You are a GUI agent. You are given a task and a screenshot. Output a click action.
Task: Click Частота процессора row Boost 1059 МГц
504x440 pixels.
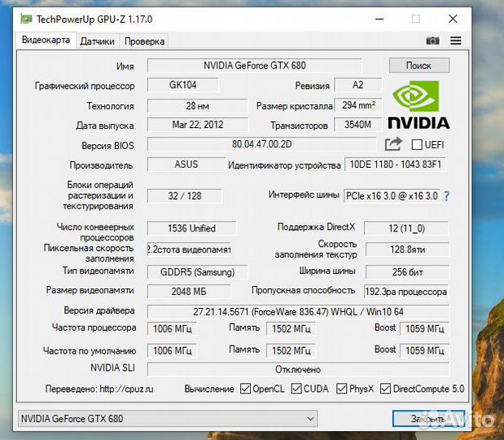(424, 328)
